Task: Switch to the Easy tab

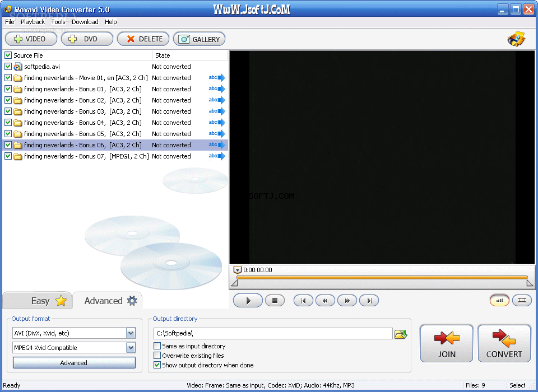Action: point(37,300)
